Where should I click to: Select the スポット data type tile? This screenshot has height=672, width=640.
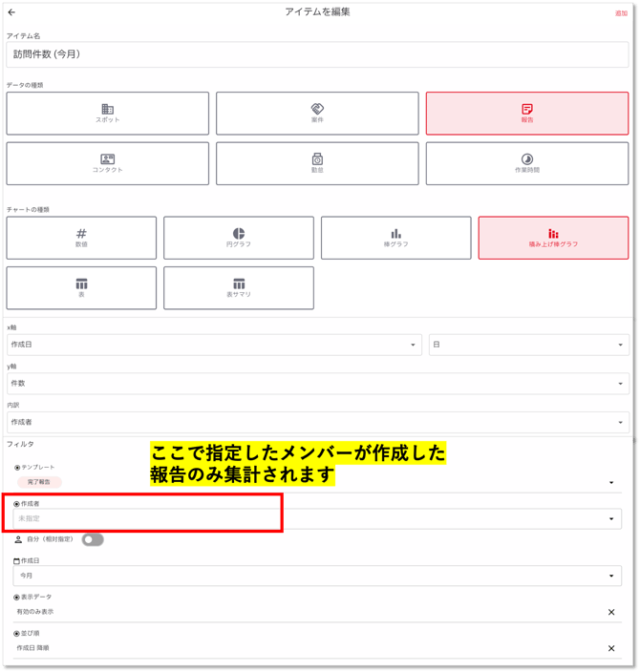(x=107, y=114)
